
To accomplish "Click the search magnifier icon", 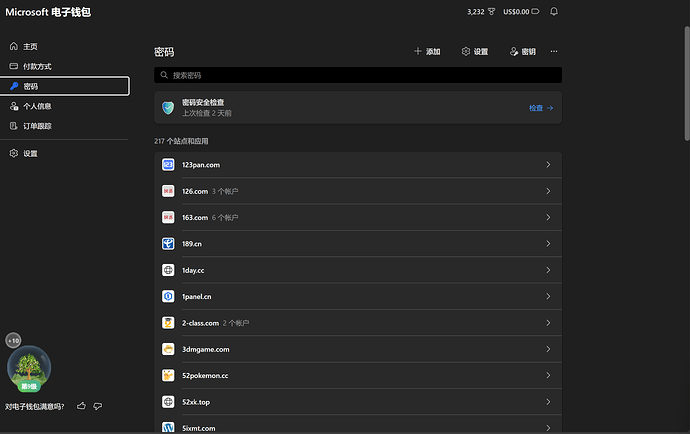I will (164, 75).
